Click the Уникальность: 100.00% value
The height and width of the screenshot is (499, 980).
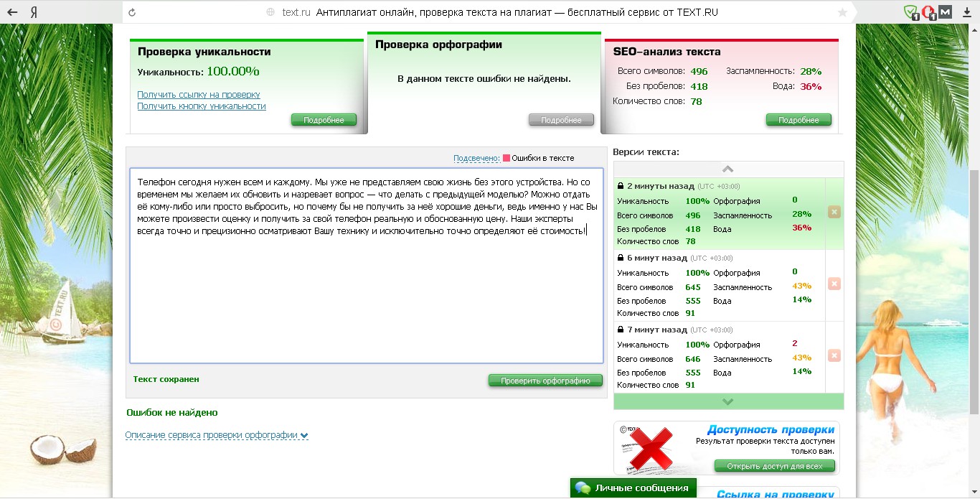click(x=233, y=71)
